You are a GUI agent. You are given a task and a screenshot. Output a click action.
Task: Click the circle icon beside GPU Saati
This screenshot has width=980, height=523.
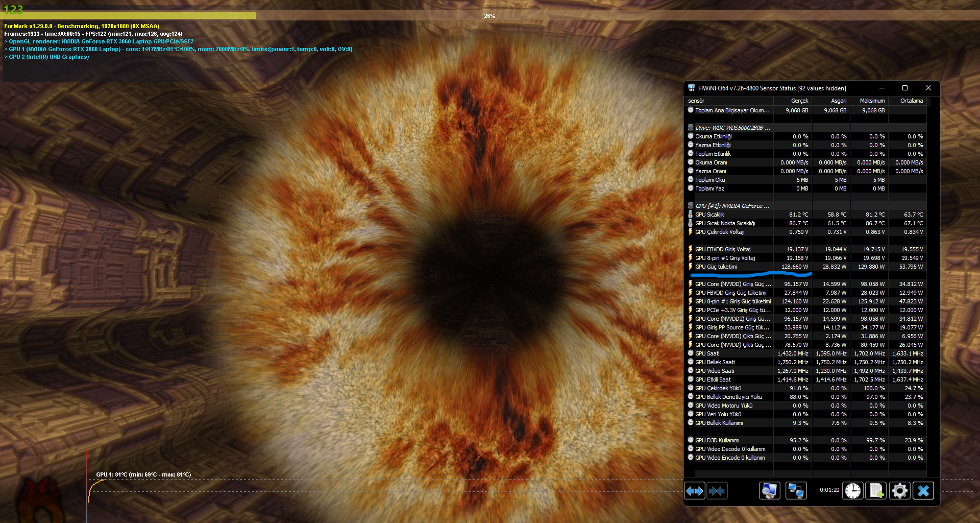[x=691, y=353]
